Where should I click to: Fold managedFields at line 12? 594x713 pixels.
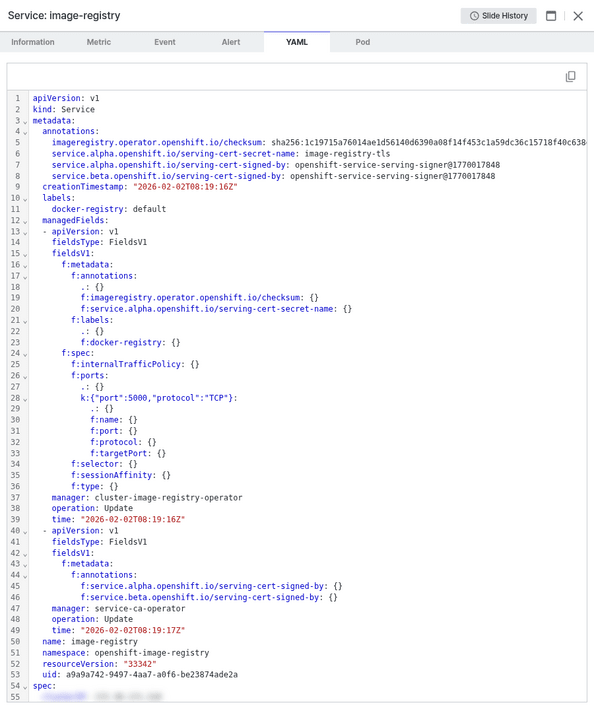point(25,221)
